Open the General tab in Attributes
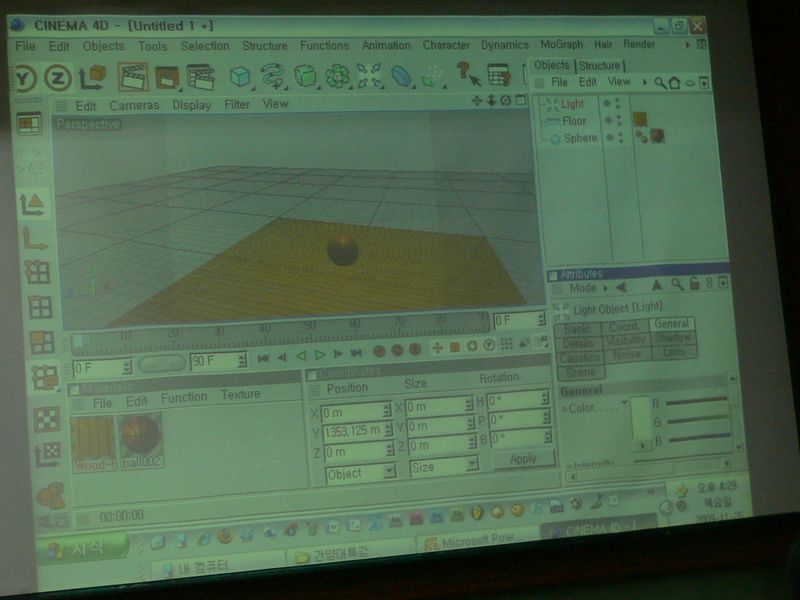The width and height of the screenshot is (800, 600). click(671, 323)
